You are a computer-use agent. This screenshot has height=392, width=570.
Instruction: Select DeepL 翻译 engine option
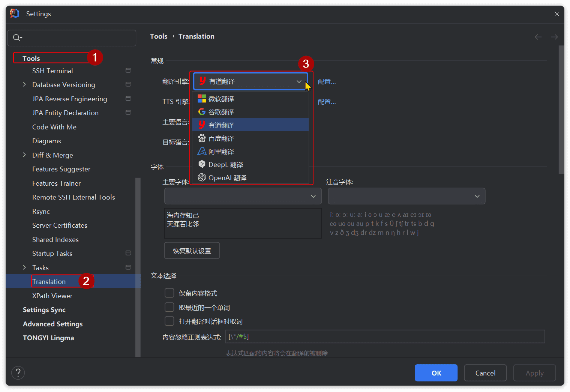tap(250, 165)
